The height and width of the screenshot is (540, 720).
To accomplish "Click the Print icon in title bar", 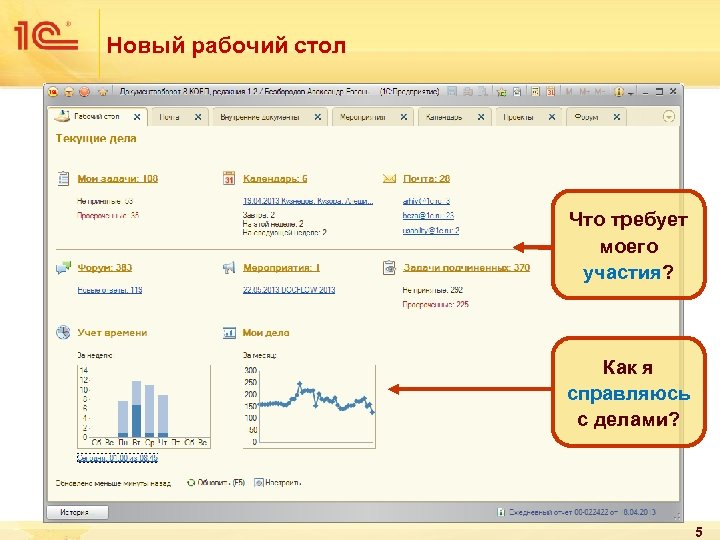I will 468,92.
